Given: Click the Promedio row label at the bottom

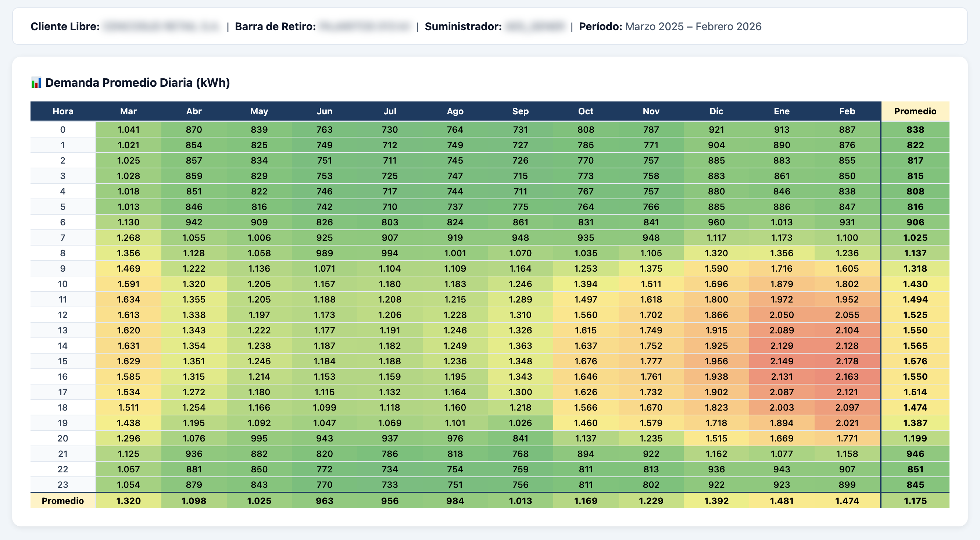Looking at the screenshot, I should click(63, 501).
